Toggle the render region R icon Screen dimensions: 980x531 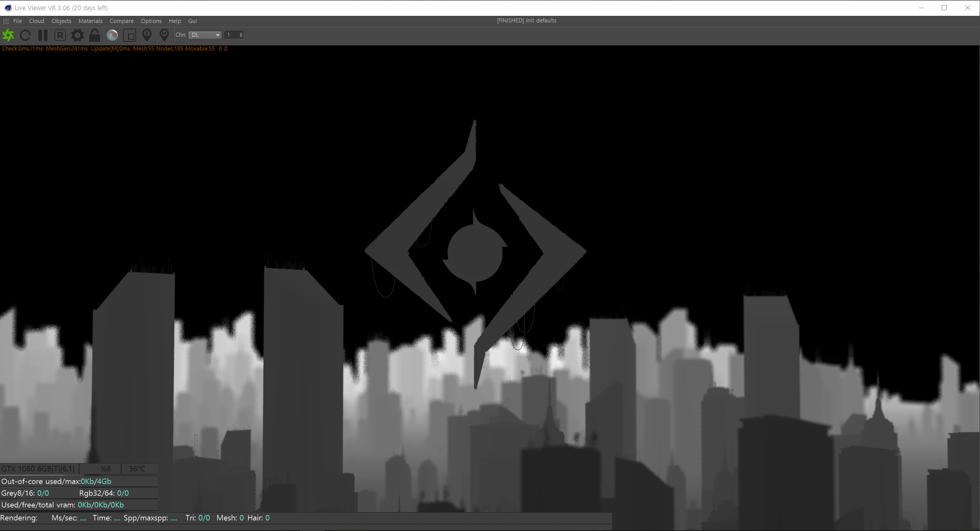pyautogui.click(x=60, y=35)
